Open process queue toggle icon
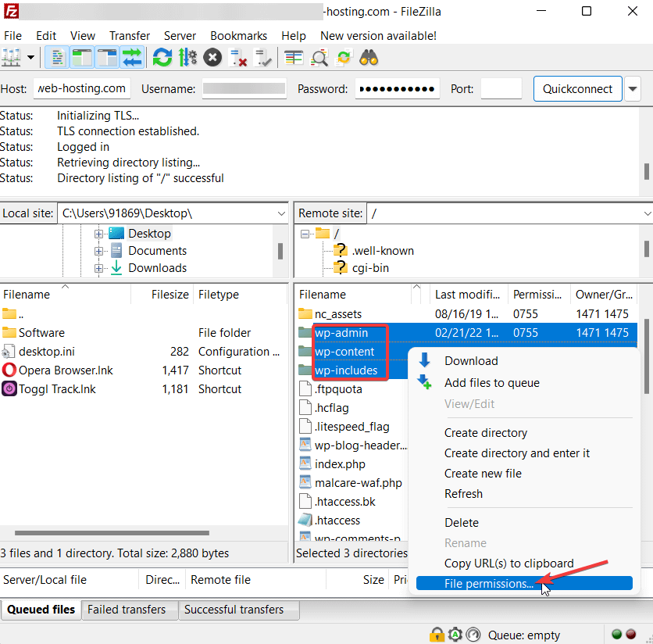 coord(187,57)
